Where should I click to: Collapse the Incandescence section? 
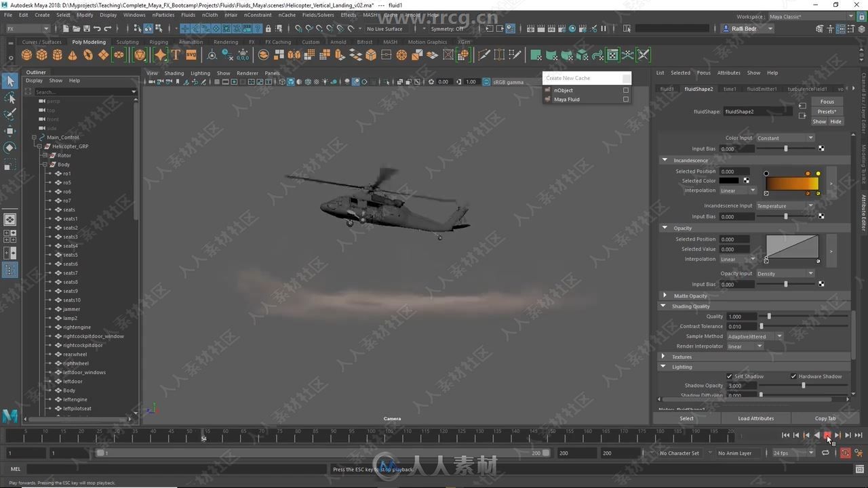[x=665, y=160]
